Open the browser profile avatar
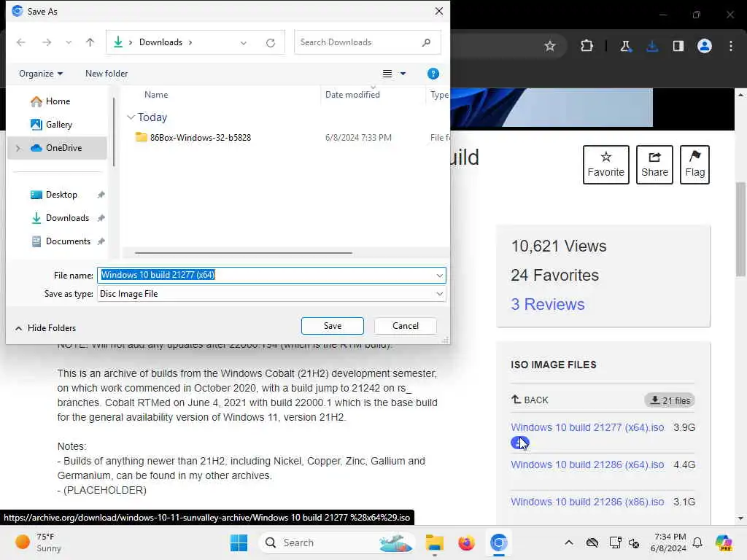Viewport: 747px width, 560px height. click(705, 46)
